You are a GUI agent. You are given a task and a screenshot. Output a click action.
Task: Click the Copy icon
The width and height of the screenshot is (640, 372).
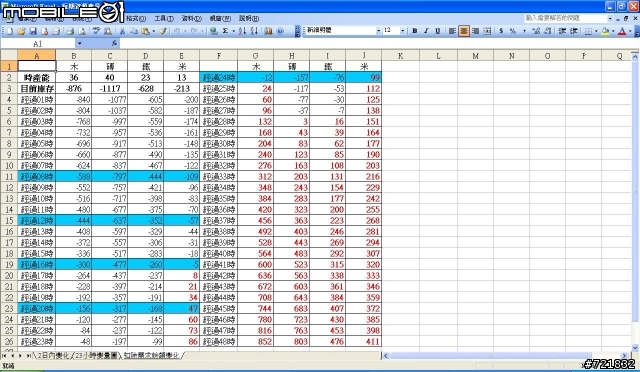coord(133,31)
